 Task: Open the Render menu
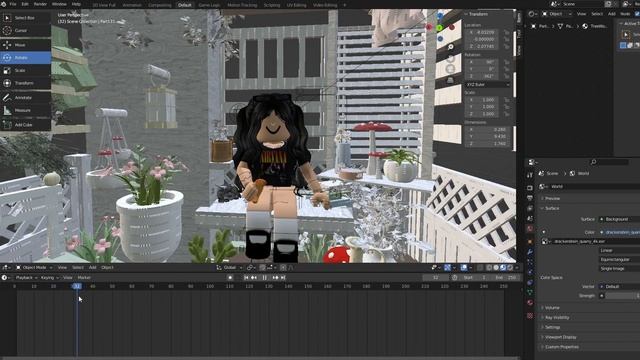[x=40, y=4]
